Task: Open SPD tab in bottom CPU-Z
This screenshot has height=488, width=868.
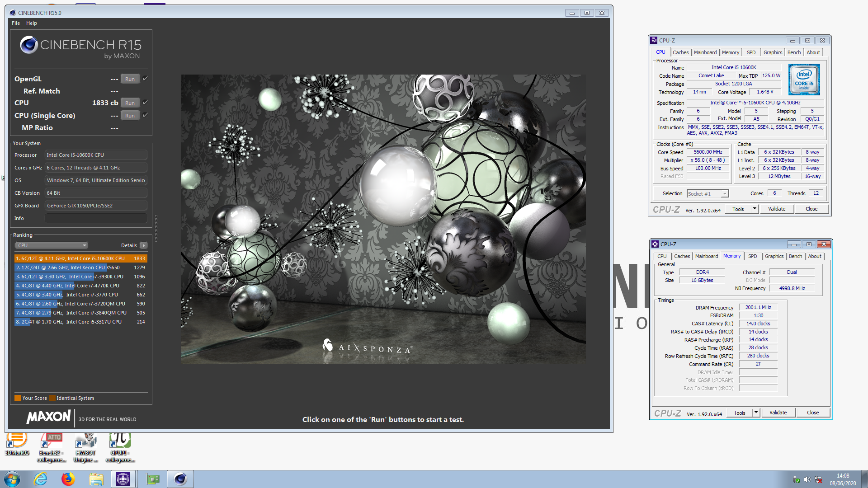Action: 752,256
